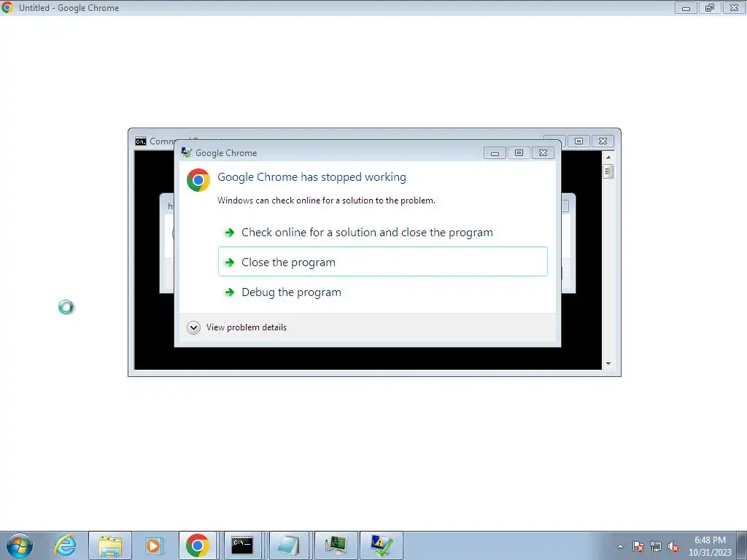Click green arrow beside Debug the program
The image size is (747, 560).
(230, 292)
